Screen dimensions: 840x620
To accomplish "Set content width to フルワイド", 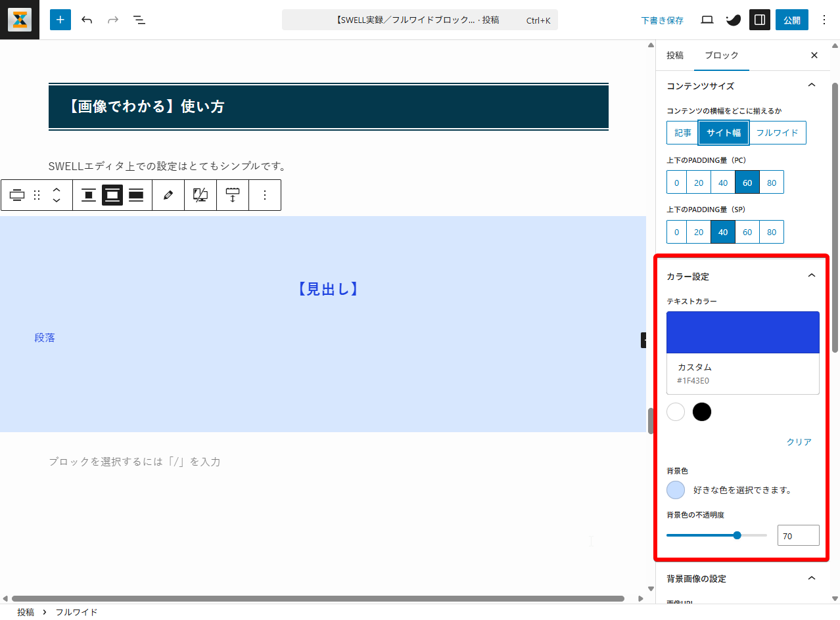I will coord(777,133).
